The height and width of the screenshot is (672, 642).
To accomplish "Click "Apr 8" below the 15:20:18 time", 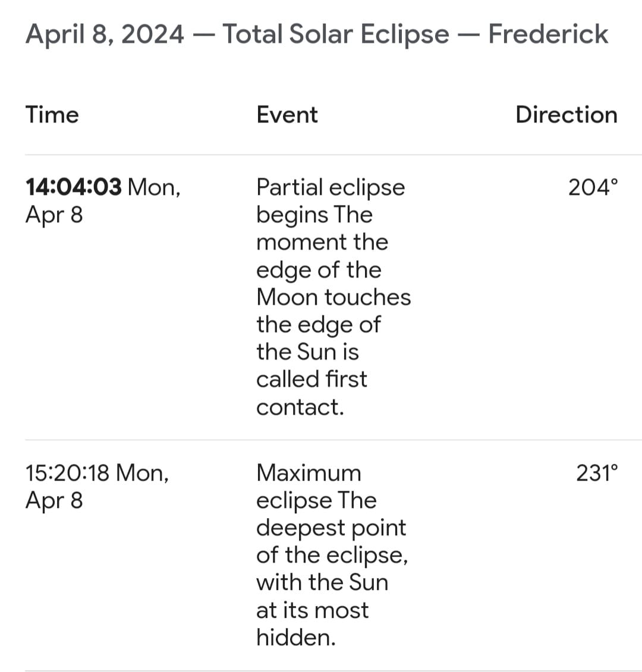I will [x=54, y=500].
